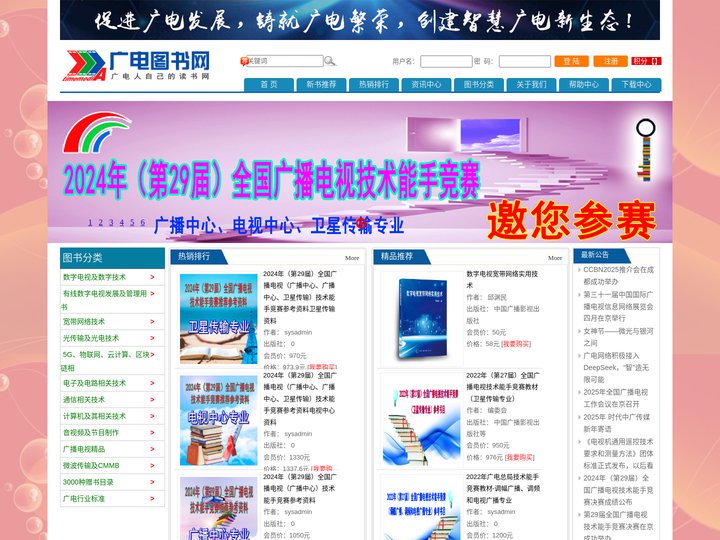Open the 资讯中心 navigation tab
The height and width of the screenshot is (540, 720).
426,84
